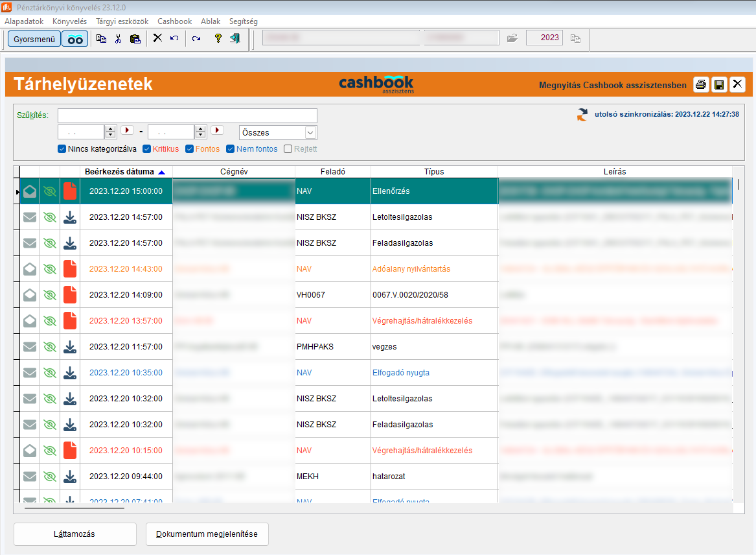Click opened envelope icon on 13:57:00 row
The image size is (756, 555).
click(30, 320)
